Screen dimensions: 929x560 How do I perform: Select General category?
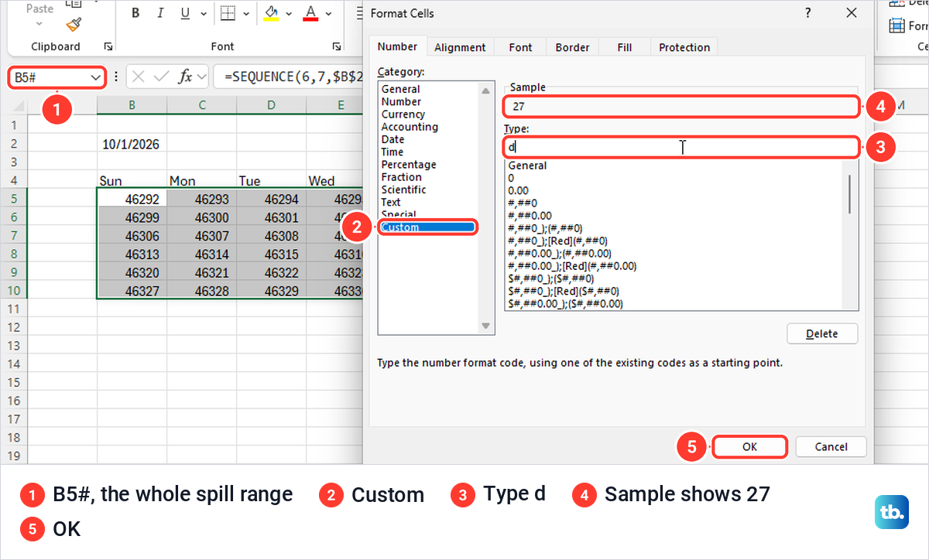click(400, 89)
